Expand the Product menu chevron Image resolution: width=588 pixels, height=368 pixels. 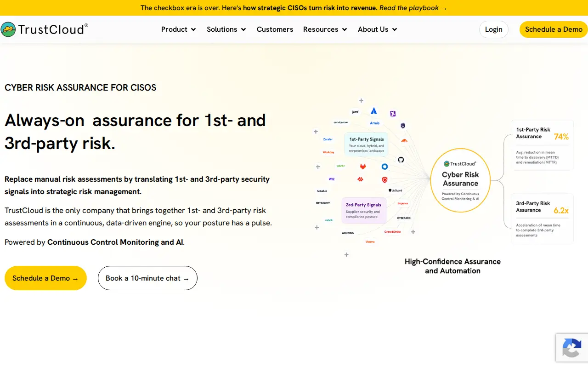click(193, 29)
